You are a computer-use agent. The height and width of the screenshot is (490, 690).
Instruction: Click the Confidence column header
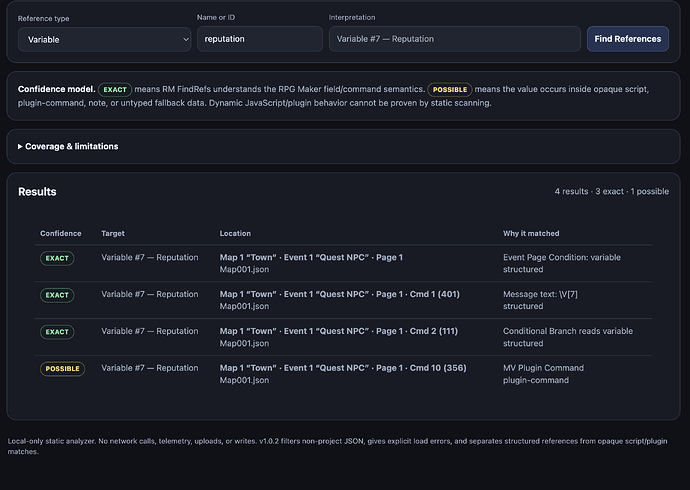coord(61,234)
